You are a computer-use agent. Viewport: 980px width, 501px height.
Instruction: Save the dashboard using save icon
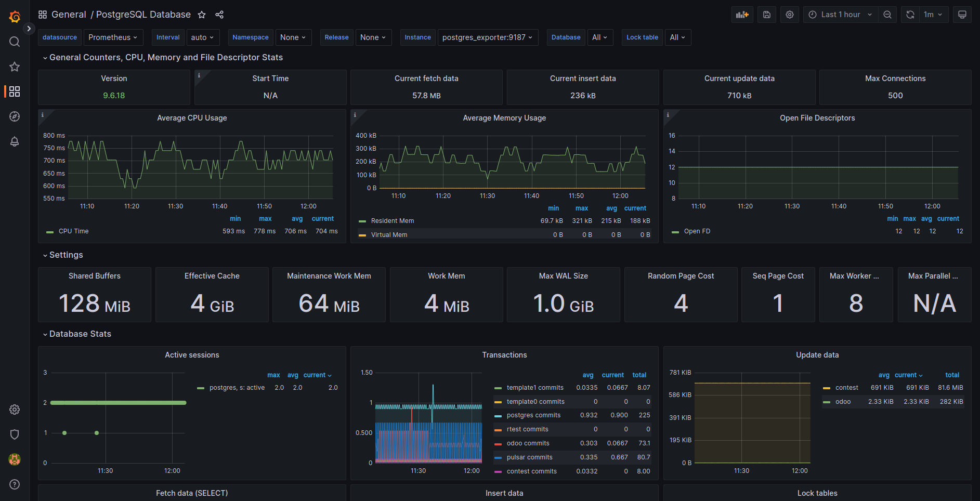pyautogui.click(x=767, y=15)
